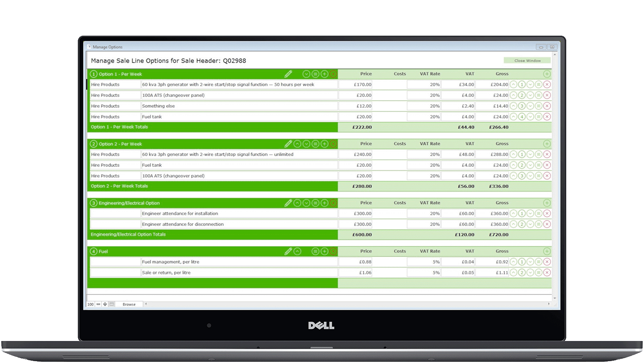Click the VAT Rate field for 'Engineer attendance for disconnection'
644x362 pixels.
pyautogui.click(x=424, y=224)
